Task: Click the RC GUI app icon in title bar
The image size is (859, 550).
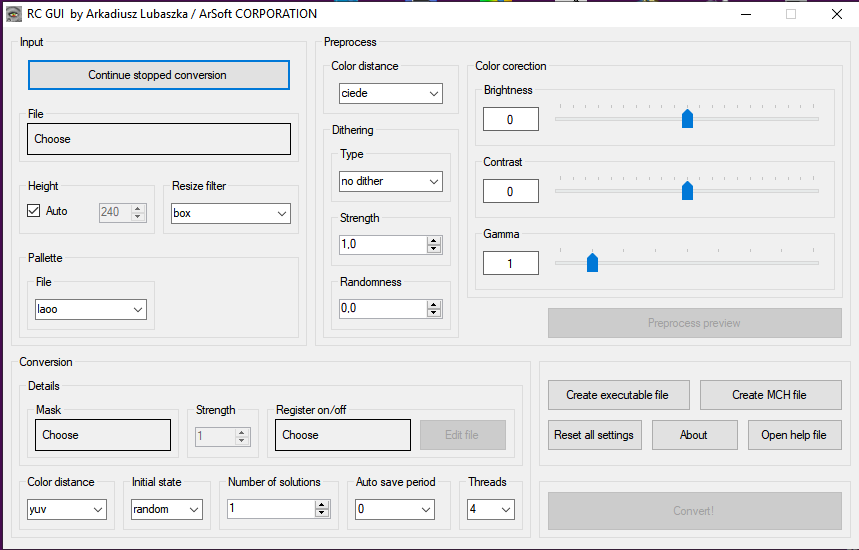Action: pyautogui.click(x=14, y=14)
